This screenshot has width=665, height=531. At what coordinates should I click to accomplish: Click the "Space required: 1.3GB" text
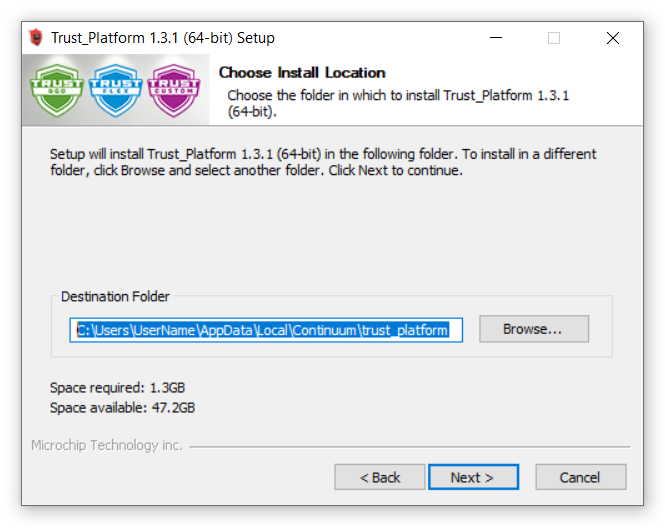point(117,388)
